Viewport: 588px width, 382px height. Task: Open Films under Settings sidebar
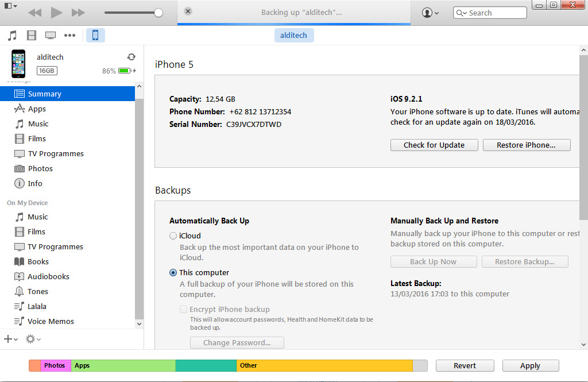point(68,138)
